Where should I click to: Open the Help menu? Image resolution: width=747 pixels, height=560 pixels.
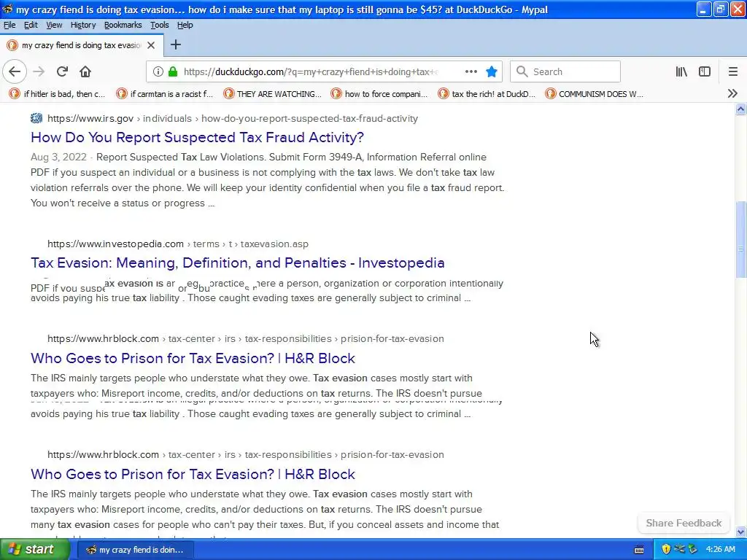pyautogui.click(x=185, y=25)
